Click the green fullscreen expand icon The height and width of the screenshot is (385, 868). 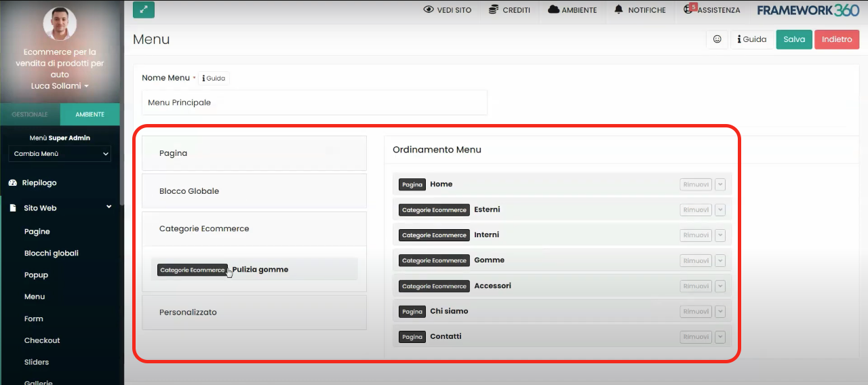(x=144, y=9)
